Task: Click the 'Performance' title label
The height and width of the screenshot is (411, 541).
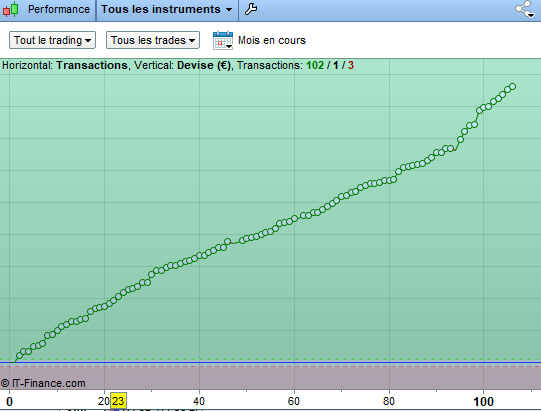Action: coord(59,9)
